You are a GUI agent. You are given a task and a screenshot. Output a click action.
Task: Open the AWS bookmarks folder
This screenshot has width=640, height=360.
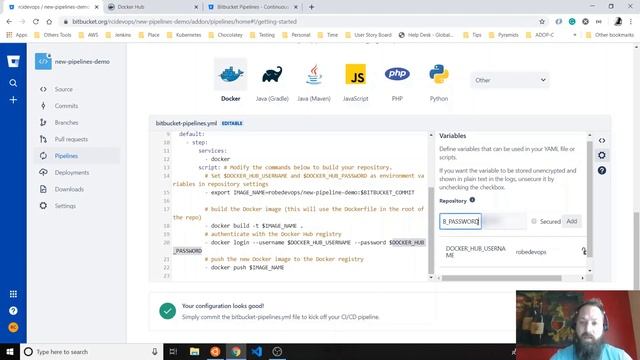pyautogui.click(x=89, y=35)
